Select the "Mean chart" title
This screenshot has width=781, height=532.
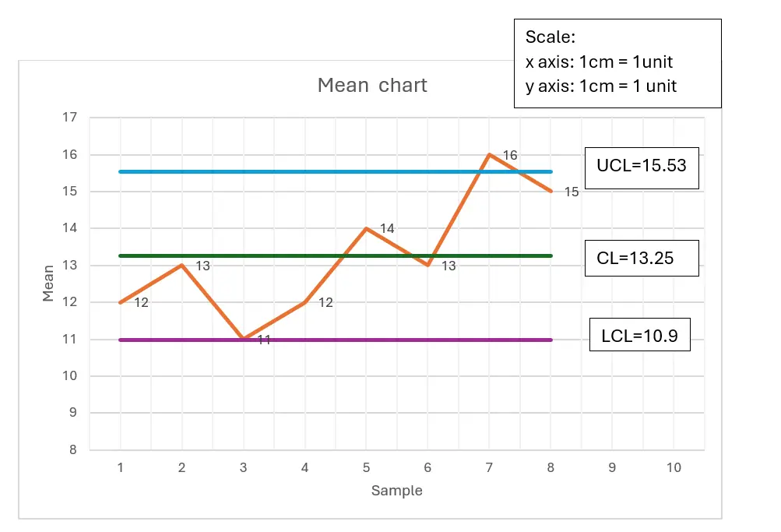(x=372, y=85)
